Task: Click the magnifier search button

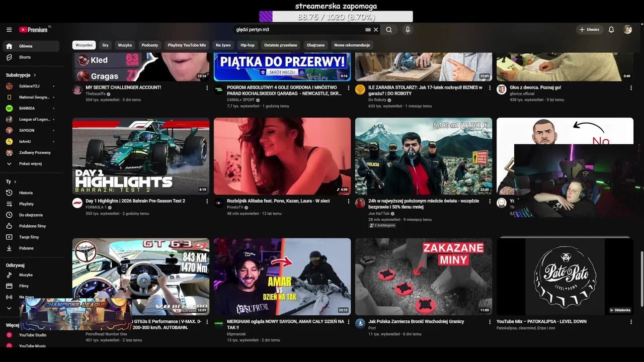Action: 389,30
